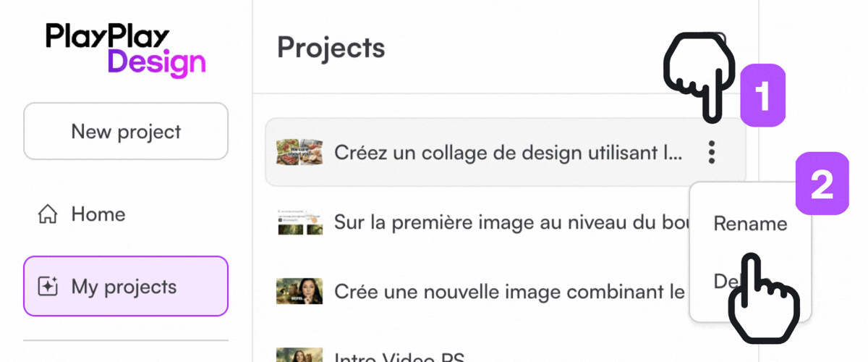
Task: Open the "Intro Video PS" project thumbnail
Action: (x=299, y=355)
